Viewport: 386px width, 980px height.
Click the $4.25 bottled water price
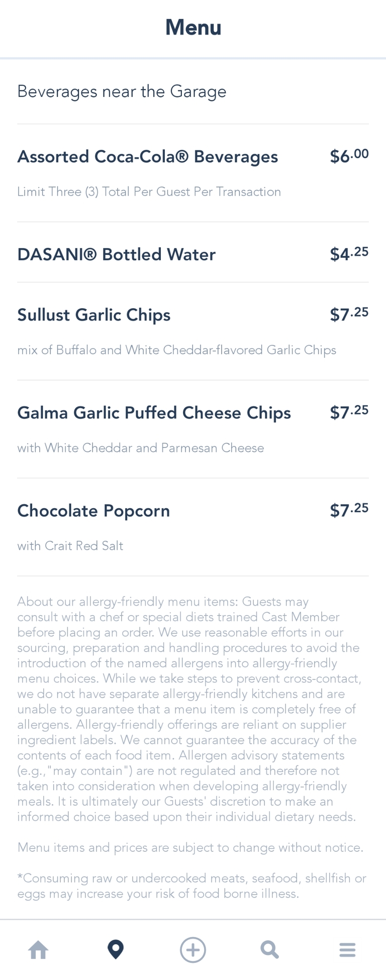(349, 254)
